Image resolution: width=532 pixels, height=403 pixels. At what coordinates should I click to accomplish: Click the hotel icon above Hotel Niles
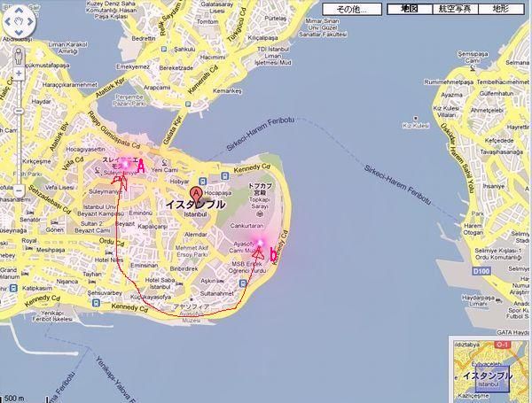[109, 252]
